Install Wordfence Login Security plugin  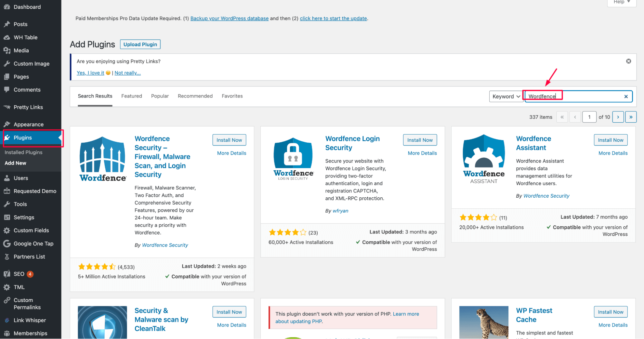point(420,140)
